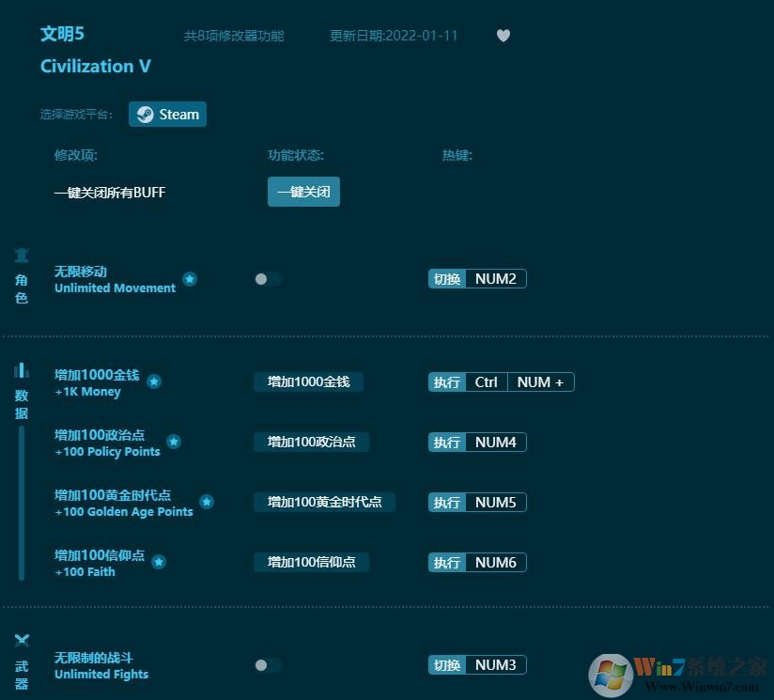Turn on the Unlimited Fights toggle
Image resolution: width=774 pixels, height=700 pixels.
click(267, 664)
